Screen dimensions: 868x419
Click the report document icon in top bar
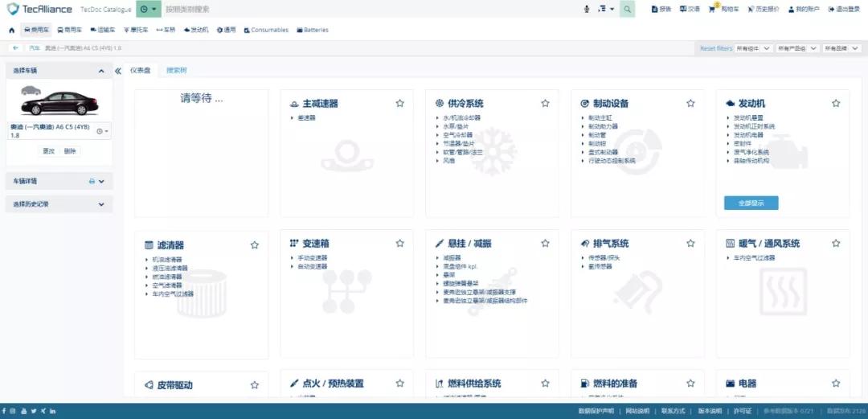point(655,9)
